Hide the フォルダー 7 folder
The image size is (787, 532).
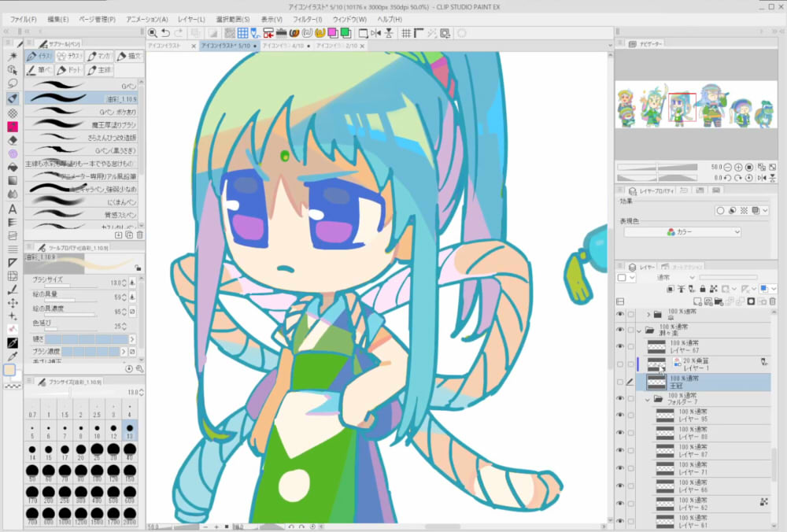620,398
